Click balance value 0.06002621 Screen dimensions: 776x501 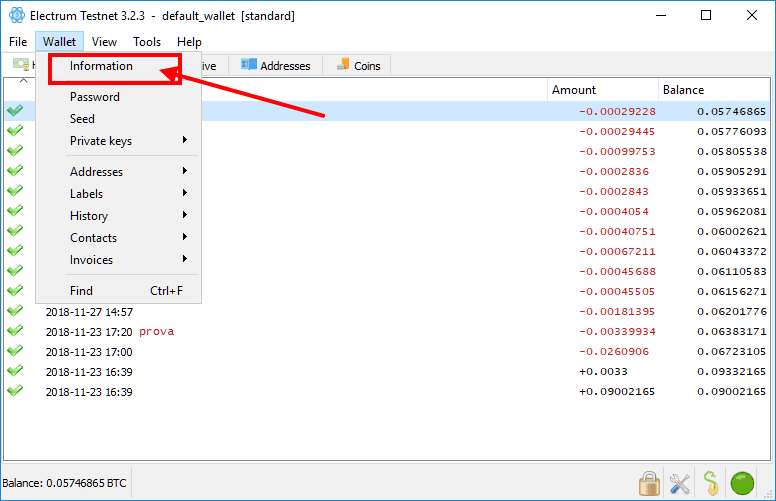[x=731, y=231]
